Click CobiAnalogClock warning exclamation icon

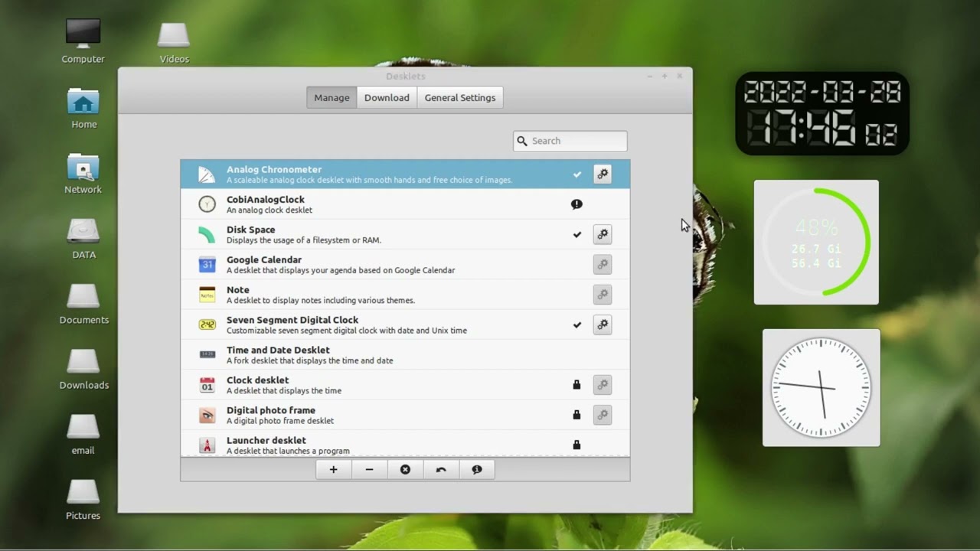(577, 204)
